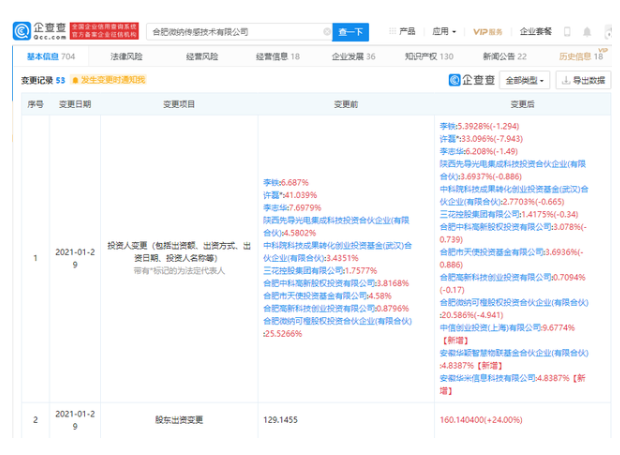Screen dimensions: 620x455
Task: Open VIP服务 from the header
Action: click(488, 32)
